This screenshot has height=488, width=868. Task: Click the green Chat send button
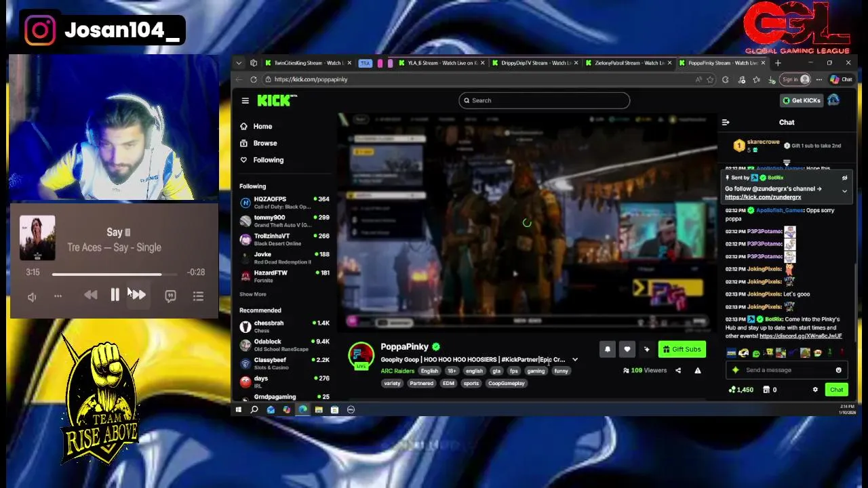tap(836, 390)
